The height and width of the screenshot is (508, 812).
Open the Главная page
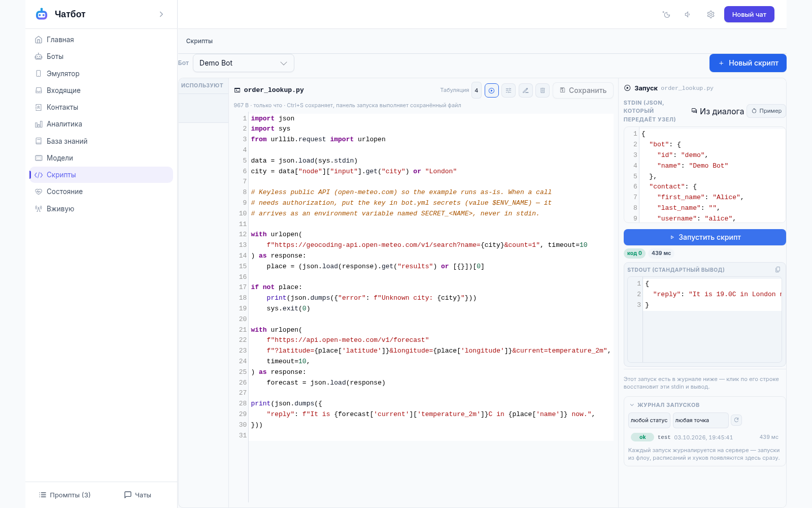[x=101, y=40]
